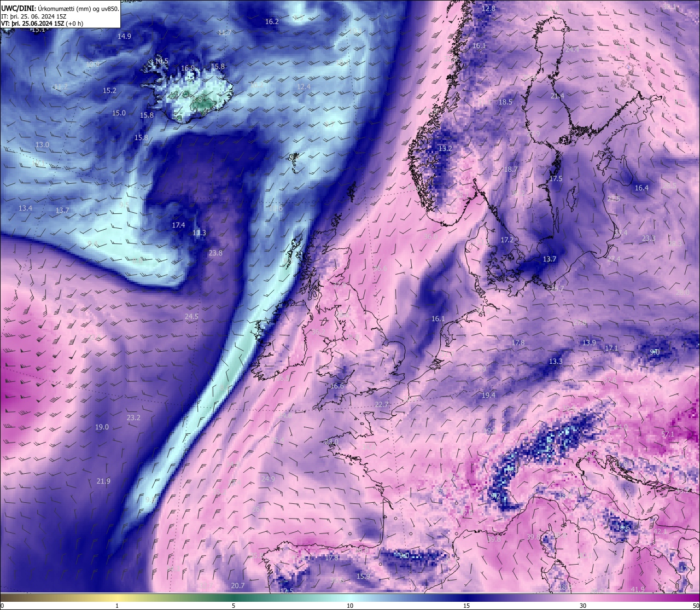Select the IT initial time line
This screenshot has height=610, width=700.
pos(34,16)
